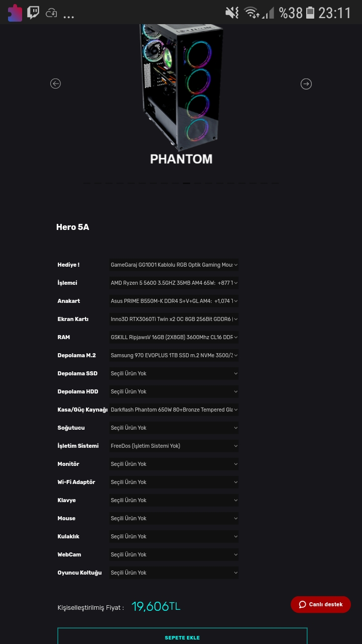Open the İşlemci processor dropdown
The height and width of the screenshot is (644, 362).
[174, 283]
